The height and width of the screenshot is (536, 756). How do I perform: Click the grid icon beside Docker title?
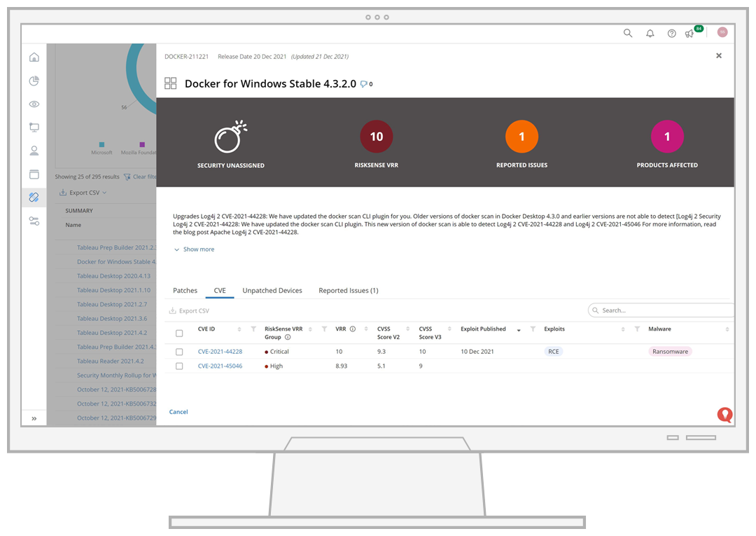tap(170, 83)
